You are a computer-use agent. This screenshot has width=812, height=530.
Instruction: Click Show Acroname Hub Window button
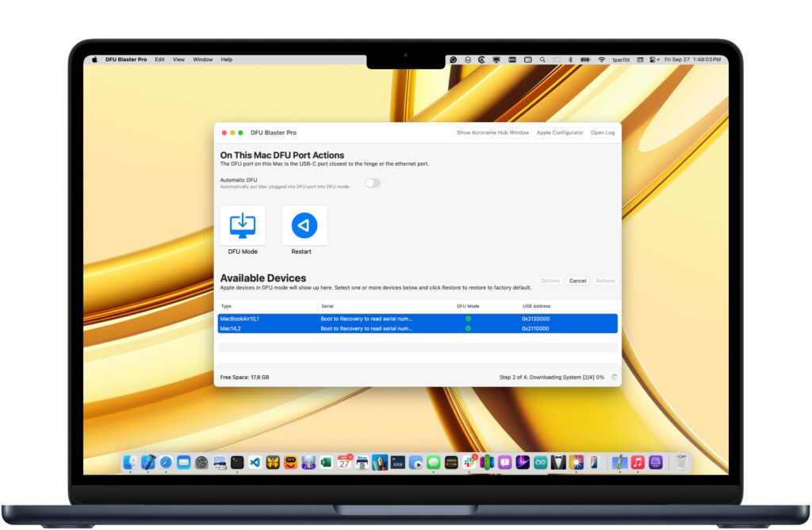point(492,132)
